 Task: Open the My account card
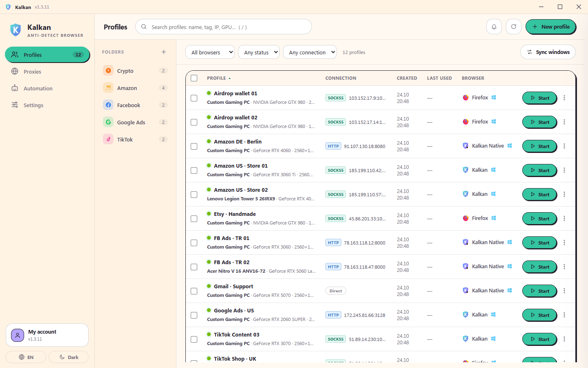point(47,335)
